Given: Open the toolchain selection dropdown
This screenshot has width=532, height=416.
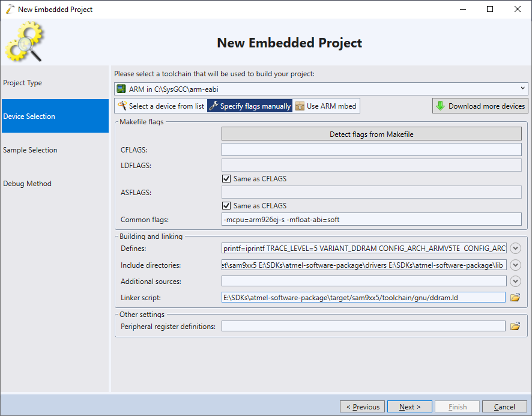Looking at the screenshot, I should tap(522, 89).
